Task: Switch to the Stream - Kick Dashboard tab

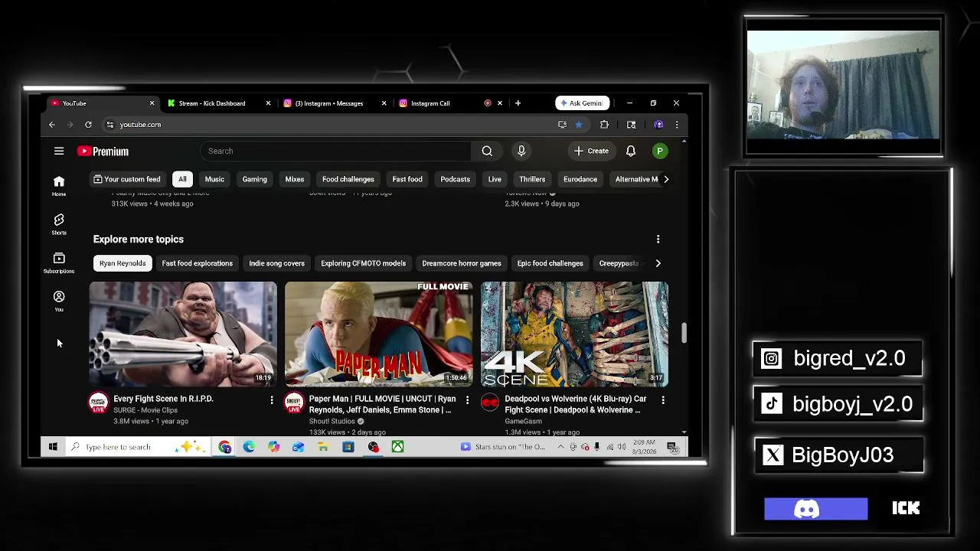Action: tap(212, 103)
